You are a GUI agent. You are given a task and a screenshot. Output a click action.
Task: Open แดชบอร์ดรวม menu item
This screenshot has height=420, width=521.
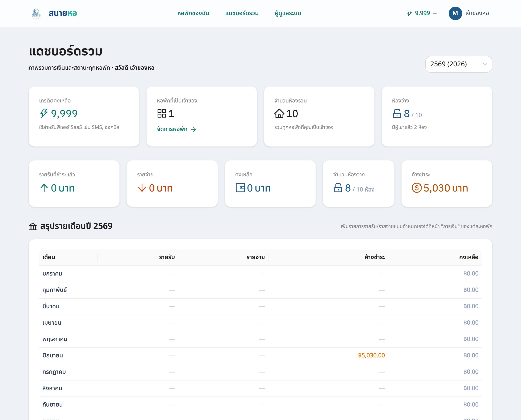[242, 13]
